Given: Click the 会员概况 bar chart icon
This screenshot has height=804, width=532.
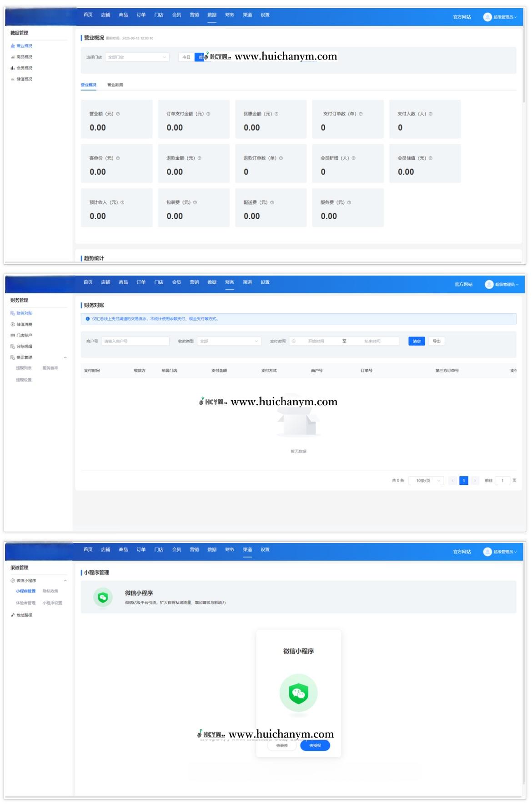Looking at the screenshot, I should [13, 68].
